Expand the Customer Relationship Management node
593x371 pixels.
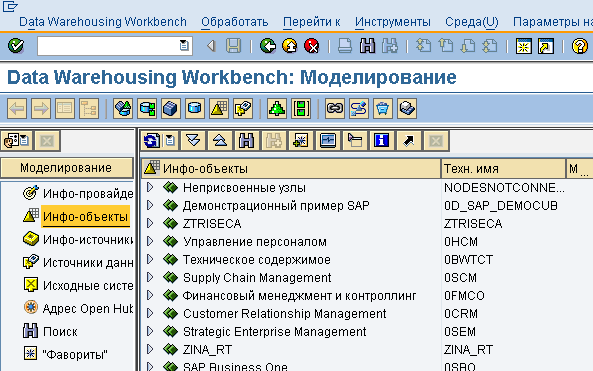tap(150, 313)
